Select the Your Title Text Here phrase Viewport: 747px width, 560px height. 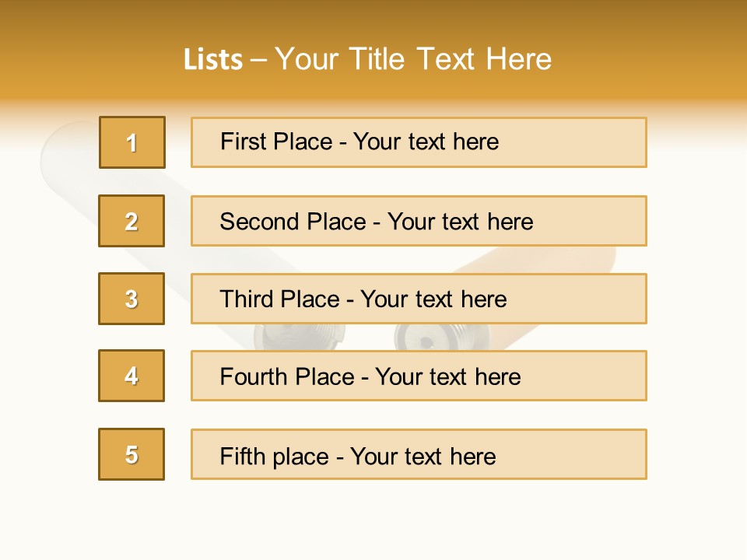(x=413, y=59)
